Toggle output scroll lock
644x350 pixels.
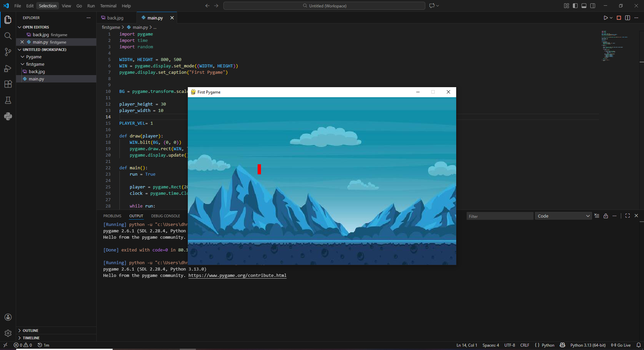[606, 216]
